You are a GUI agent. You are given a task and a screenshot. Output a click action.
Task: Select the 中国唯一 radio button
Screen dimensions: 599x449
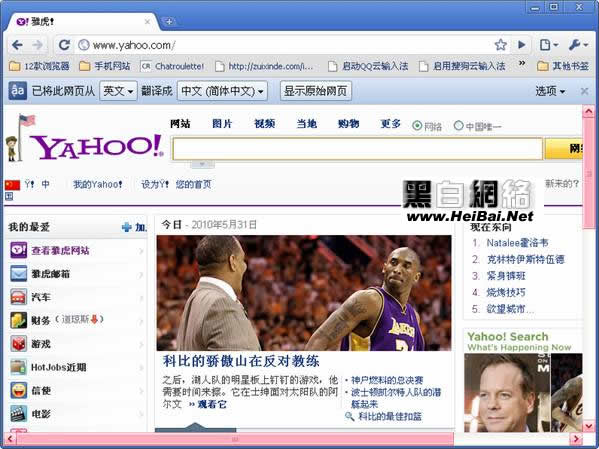(x=458, y=125)
